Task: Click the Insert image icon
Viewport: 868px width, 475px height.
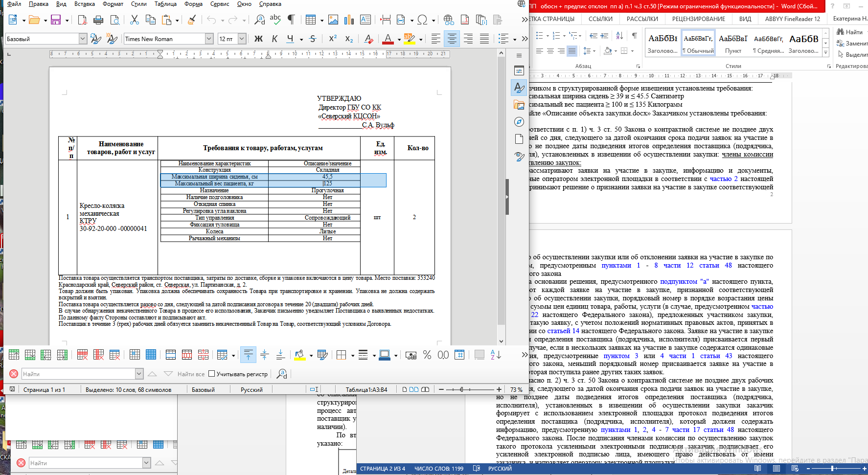Action: coord(333,20)
